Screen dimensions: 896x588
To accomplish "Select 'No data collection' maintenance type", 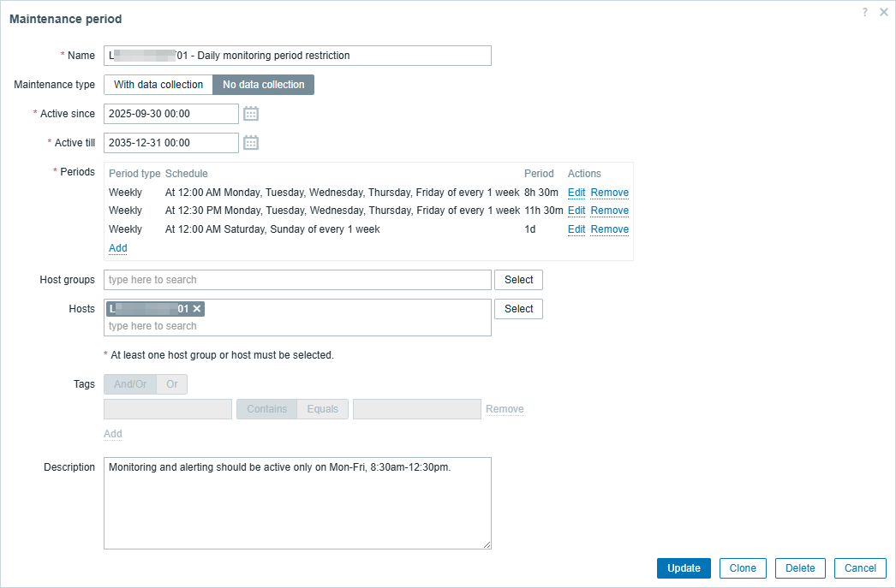I will (x=263, y=85).
